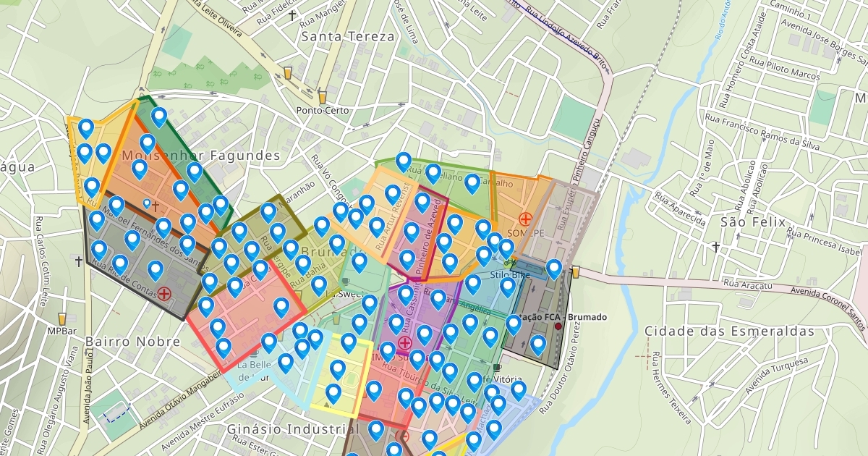
Task: Select the Estação FCA station dot
Action: pyautogui.click(x=558, y=326)
